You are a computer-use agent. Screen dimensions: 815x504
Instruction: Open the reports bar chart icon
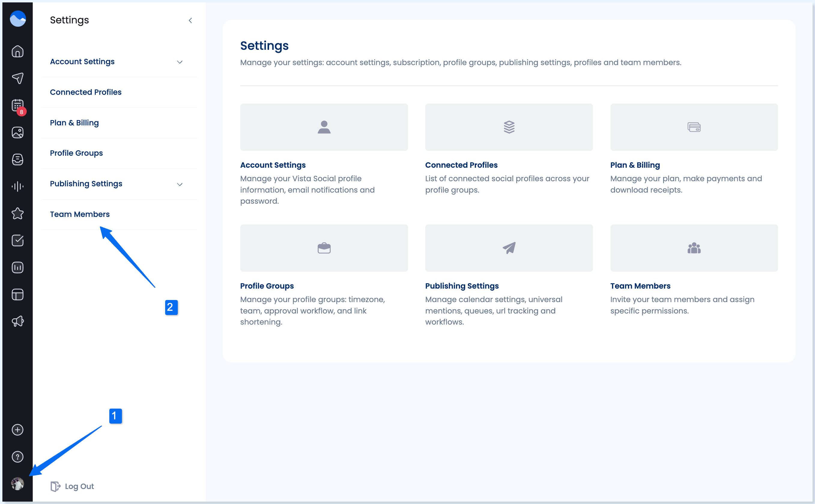[x=18, y=268]
